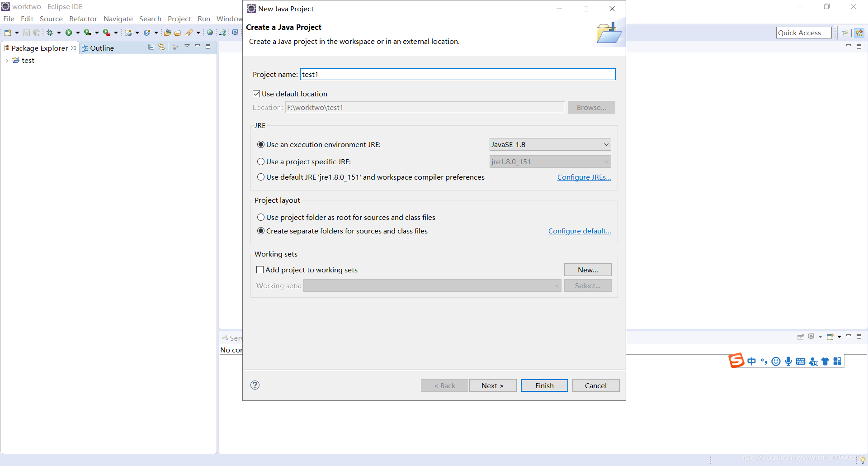Select Use an execution environment JRE
Screen dimensions: 868x466
pos(261,144)
